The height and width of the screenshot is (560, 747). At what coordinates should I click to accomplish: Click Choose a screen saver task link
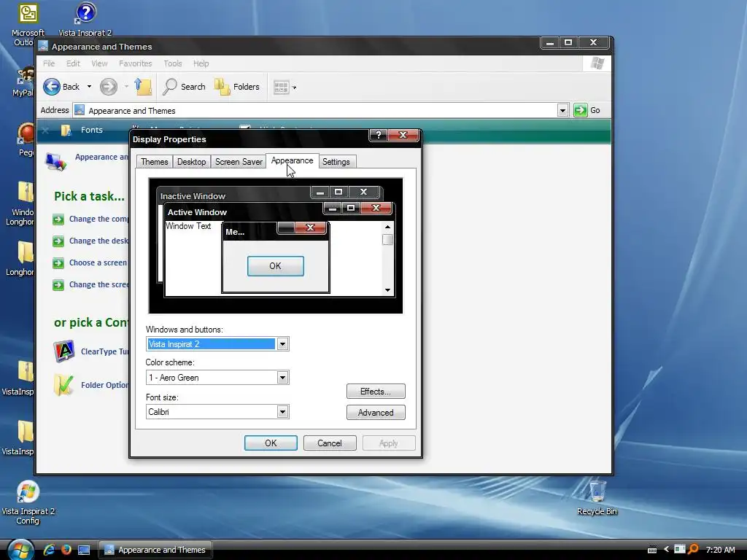[98, 262]
